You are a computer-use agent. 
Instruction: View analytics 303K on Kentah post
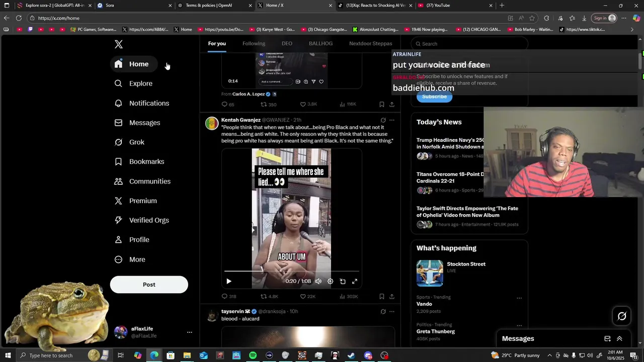(x=349, y=297)
